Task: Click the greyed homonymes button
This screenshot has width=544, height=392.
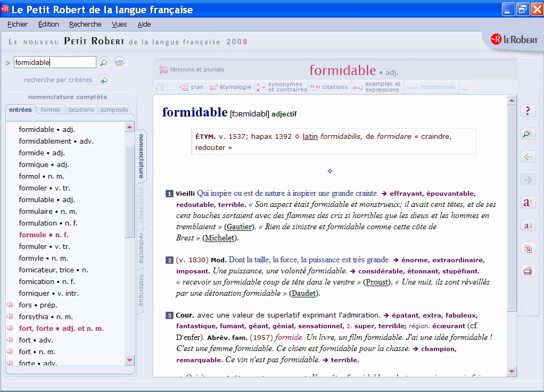Action: (x=431, y=87)
